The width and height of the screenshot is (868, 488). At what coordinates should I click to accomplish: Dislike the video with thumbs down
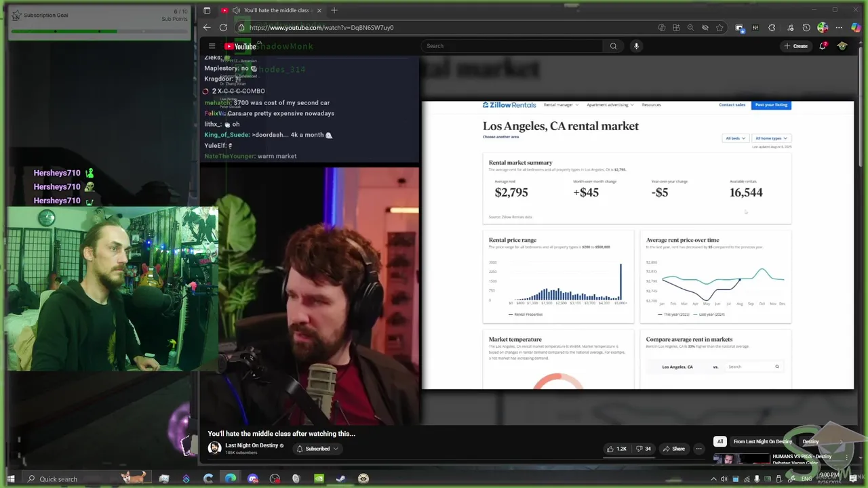click(x=644, y=449)
